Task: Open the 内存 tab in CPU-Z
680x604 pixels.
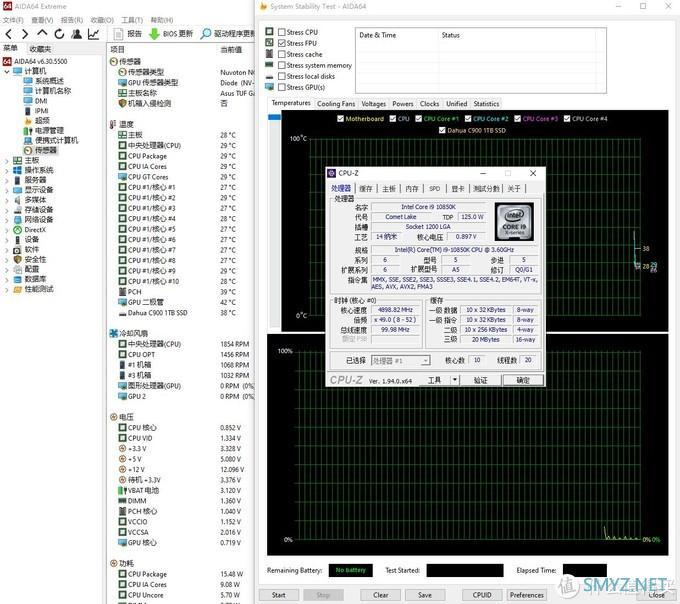Action: pyautogui.click(x=411, y=188)
